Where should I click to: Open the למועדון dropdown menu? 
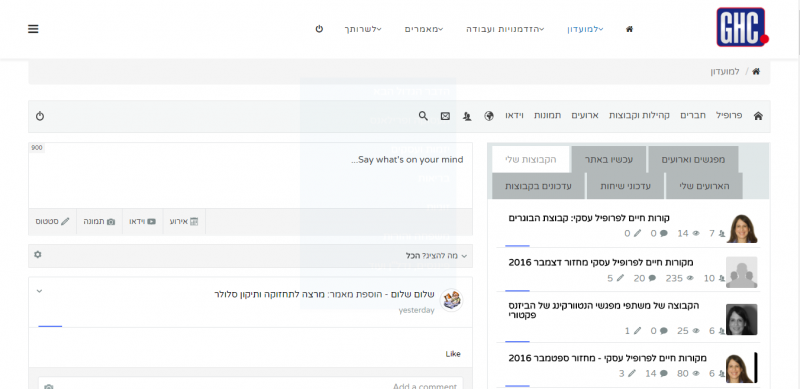tap(585, 29)
